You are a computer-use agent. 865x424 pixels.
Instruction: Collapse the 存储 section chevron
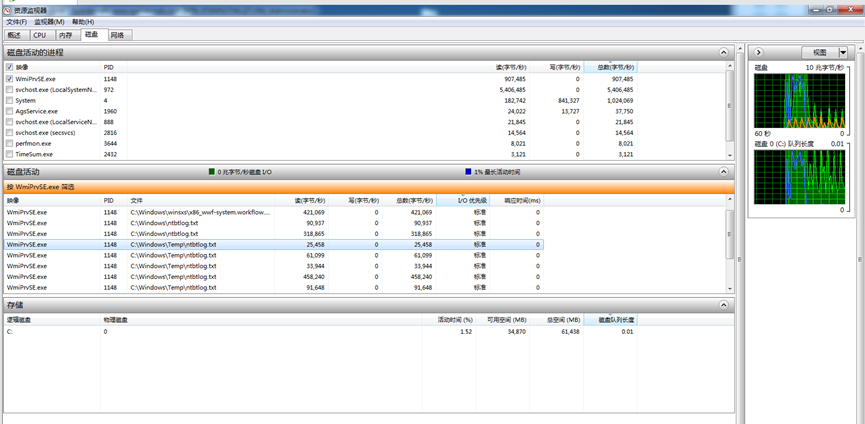(724, 304)
